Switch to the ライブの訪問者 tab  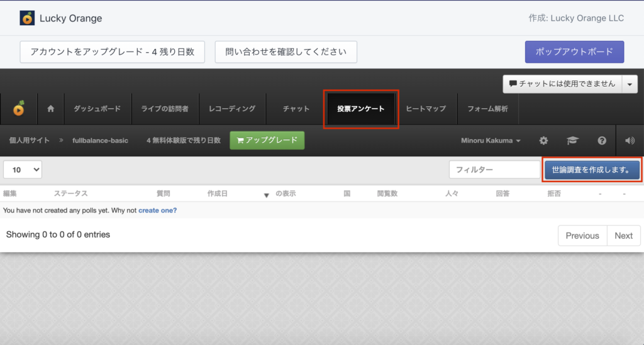165,109
